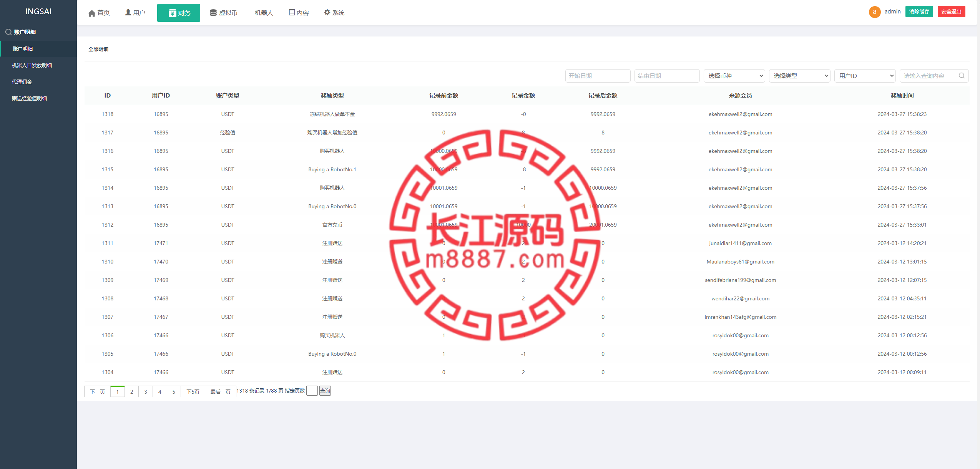Click the search magnifier icon in query field
The width and height of the screenshot is (980, 469).
tap(961, 76)
